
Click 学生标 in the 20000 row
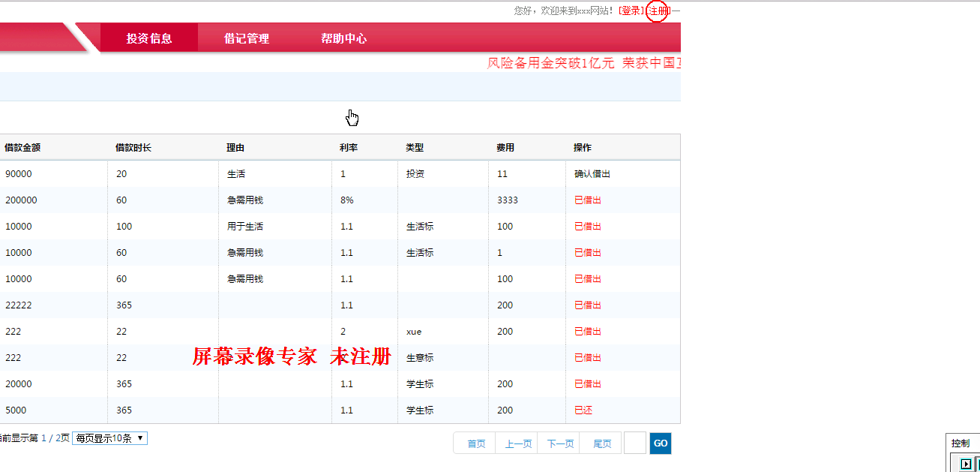(420, 384)
